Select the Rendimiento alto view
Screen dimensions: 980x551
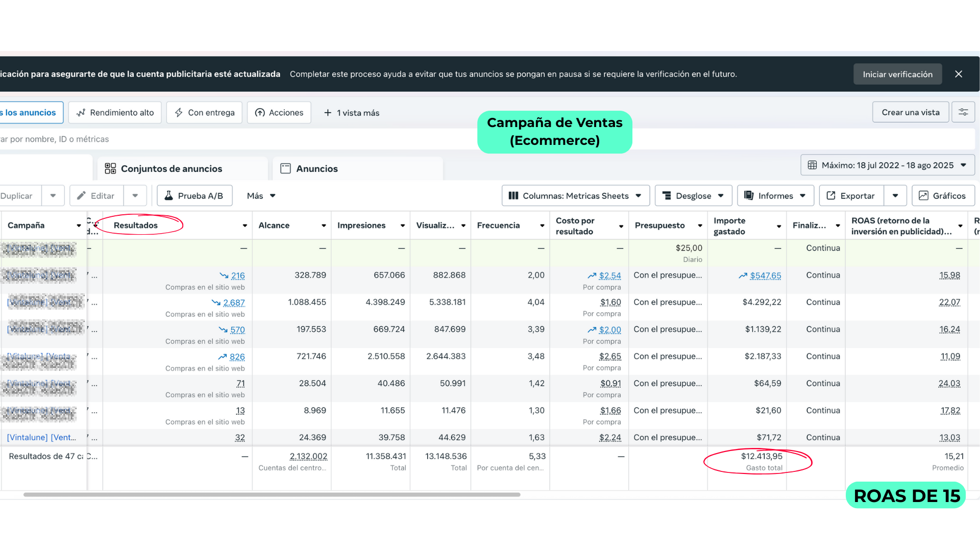tap(115, 113)
